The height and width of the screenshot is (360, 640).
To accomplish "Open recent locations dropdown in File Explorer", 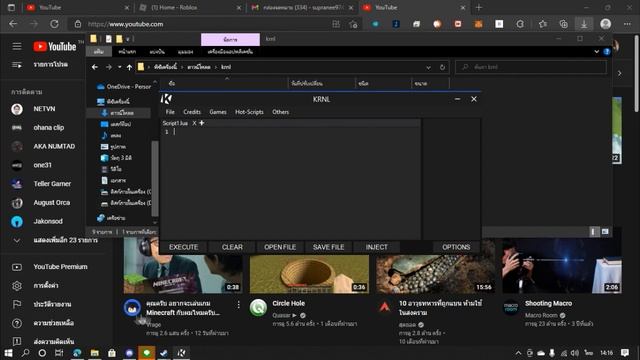I will [x=120, y=67].
